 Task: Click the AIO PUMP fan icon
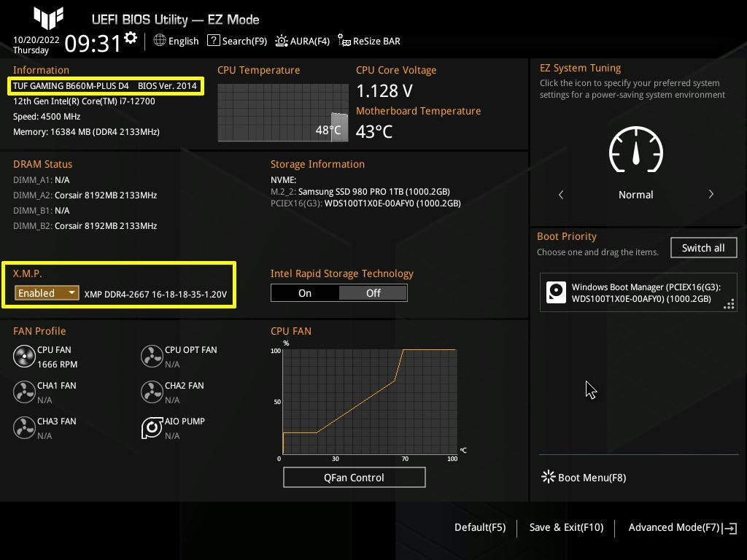coord(152,428)
